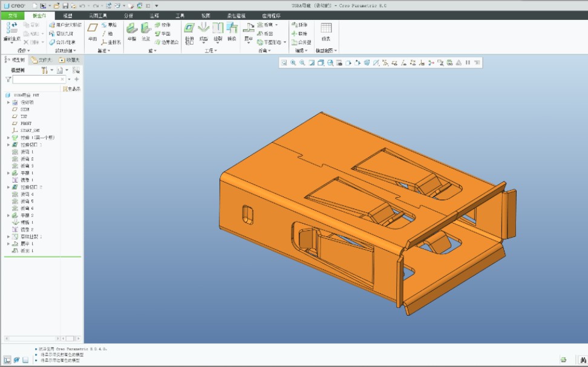
Task: Pause simulation toggle in view toolbar
Action: click(468, 62)
